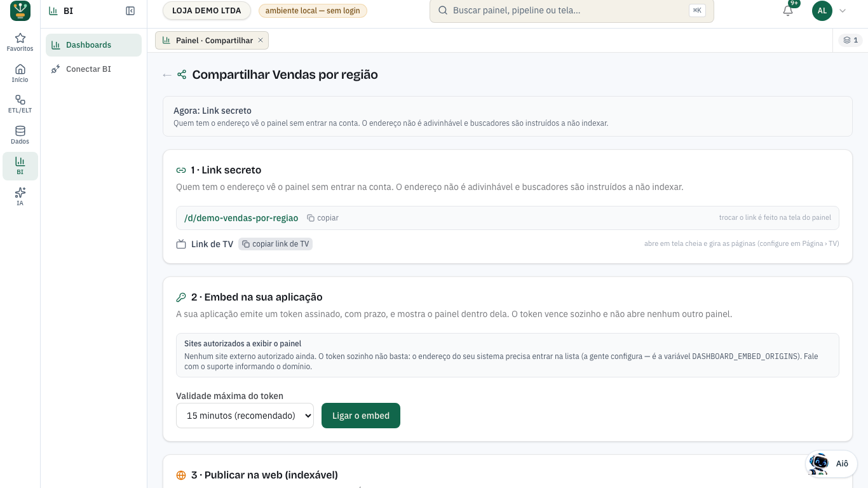
Task: Collapse the BI sidebar panel
Action: [130, 11]
